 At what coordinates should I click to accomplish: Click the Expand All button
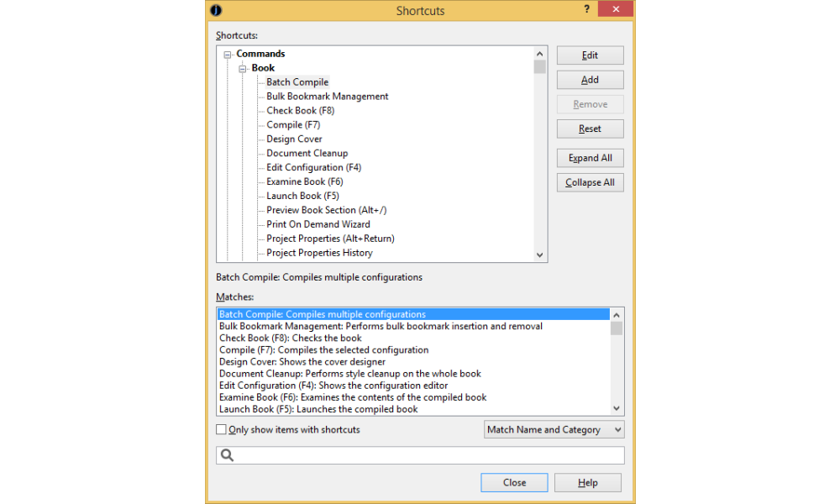point(590,158)
